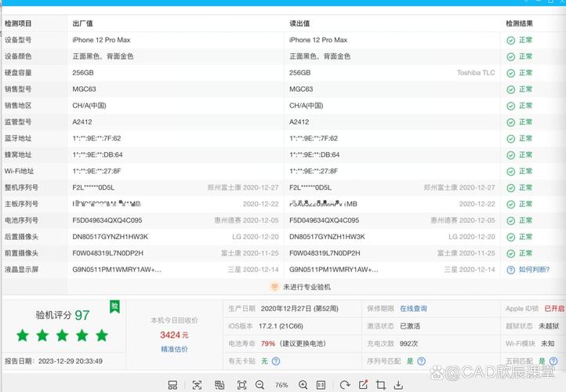Click read-out front camera serial F0W048319L7N0DP2H
Viewport: 566px width, 392px height.
[325, 253]
